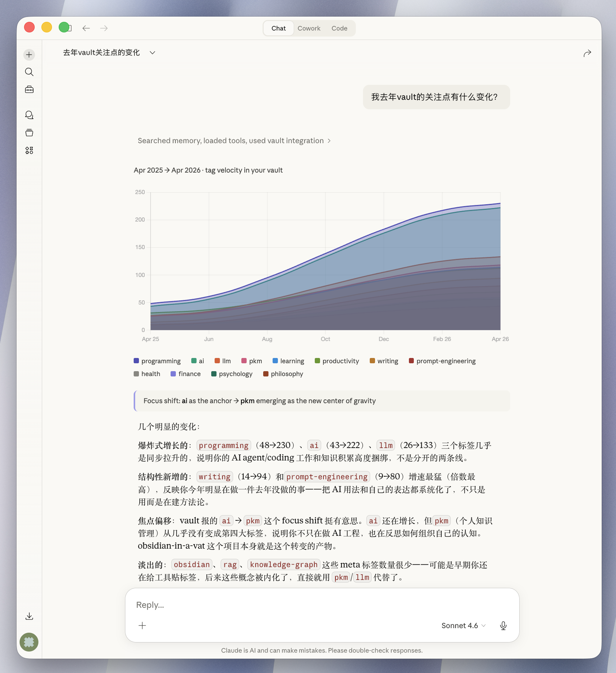Share the conversation with the arrow icon
616x673 pixels.
pyautogui.click(x=587, y=53)
